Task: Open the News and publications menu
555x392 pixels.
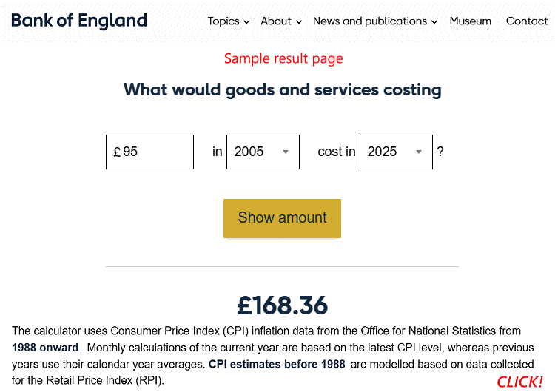Action: [x=374, y=21]
